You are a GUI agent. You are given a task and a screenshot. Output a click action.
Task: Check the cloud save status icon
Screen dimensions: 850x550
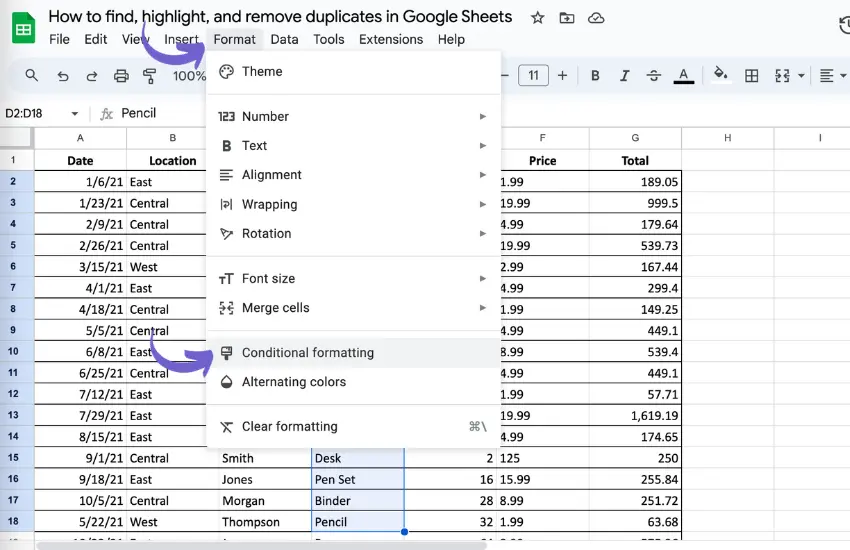pyautogui.click(x=596, y=18)
